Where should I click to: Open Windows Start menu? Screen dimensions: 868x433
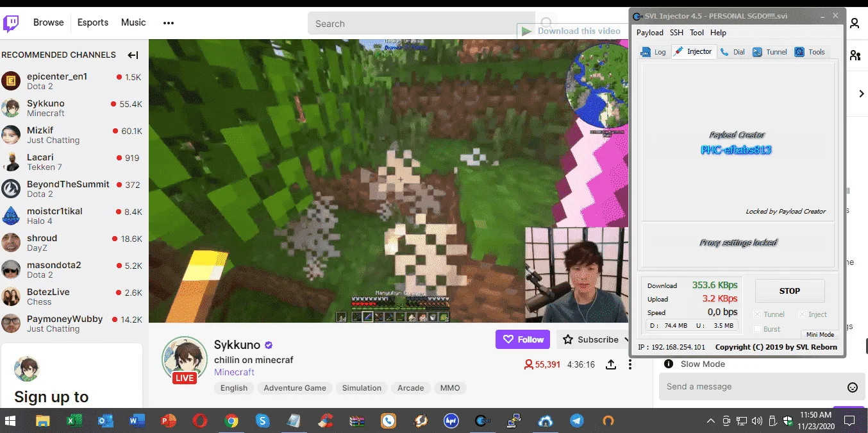[11, 421]
